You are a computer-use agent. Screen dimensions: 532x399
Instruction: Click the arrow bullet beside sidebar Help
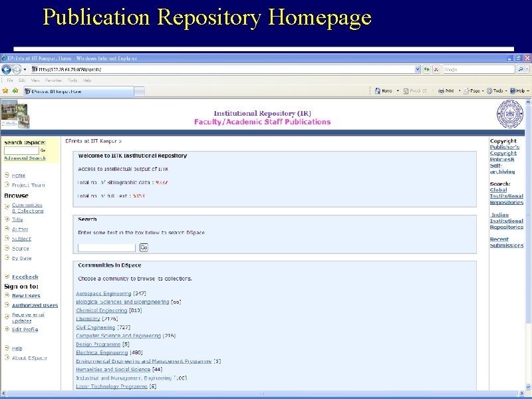pos(7,348)
